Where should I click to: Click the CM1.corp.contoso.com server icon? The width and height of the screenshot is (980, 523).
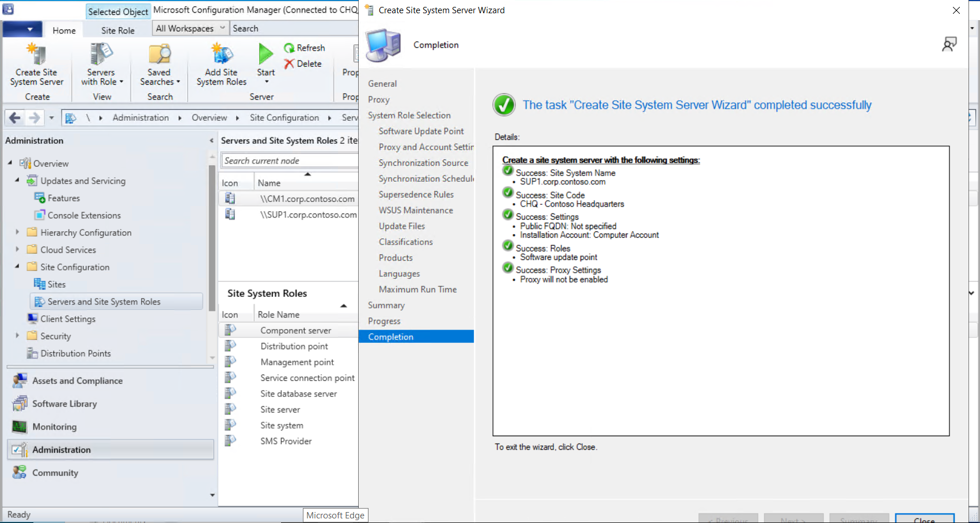[x=230, y=198]
